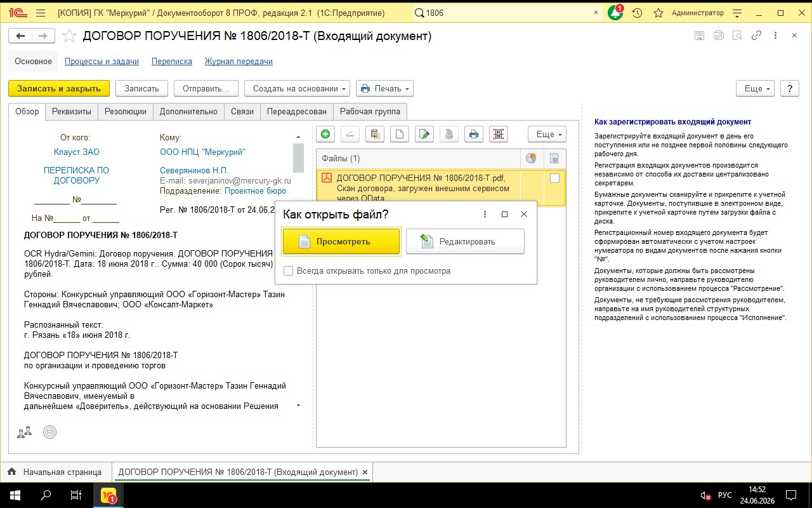Open Windows taskbar search

46,495
